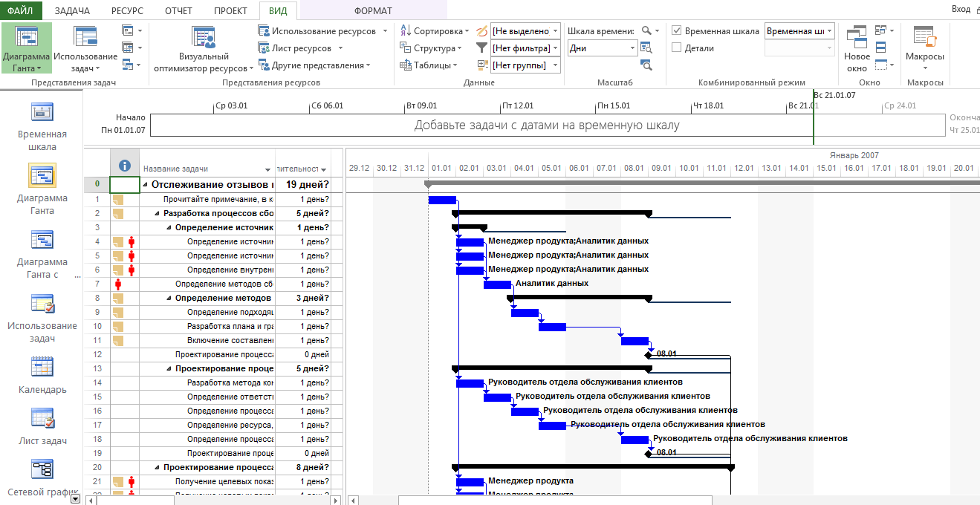Image resolution: width=980 pixels, height=505 pixels.
Task: Click the switch windows icon
Action: (884, 30)
